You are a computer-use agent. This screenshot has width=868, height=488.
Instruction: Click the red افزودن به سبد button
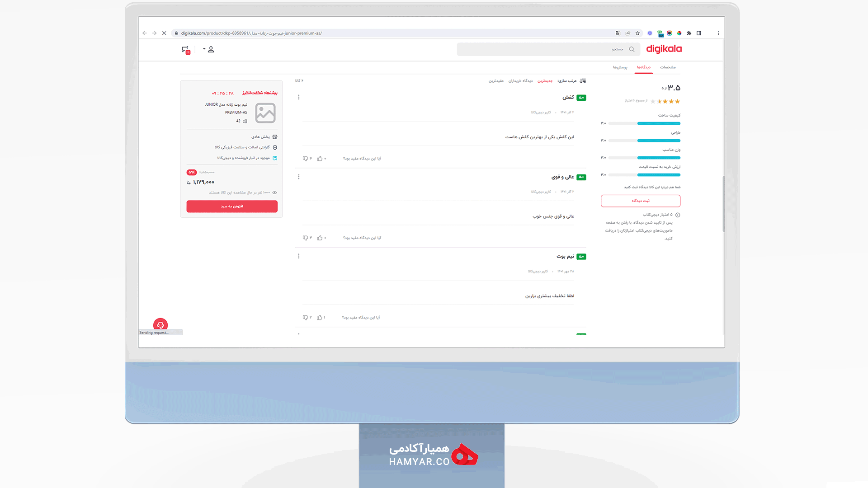(232, 206)
